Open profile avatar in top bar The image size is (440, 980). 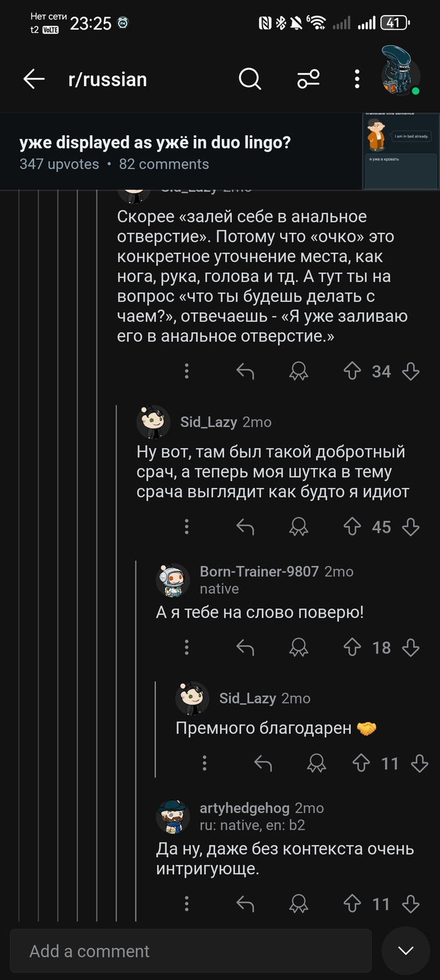tap(400, 71)
